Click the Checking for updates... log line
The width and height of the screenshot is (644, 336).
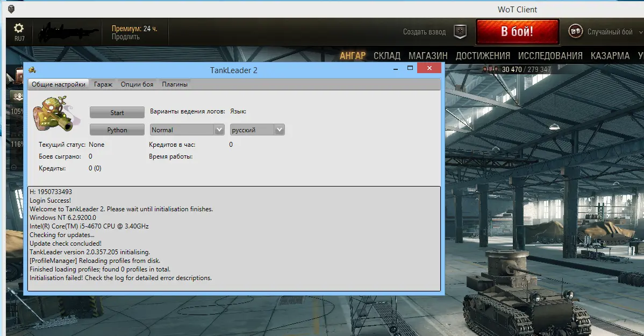(x=62, y=235)
